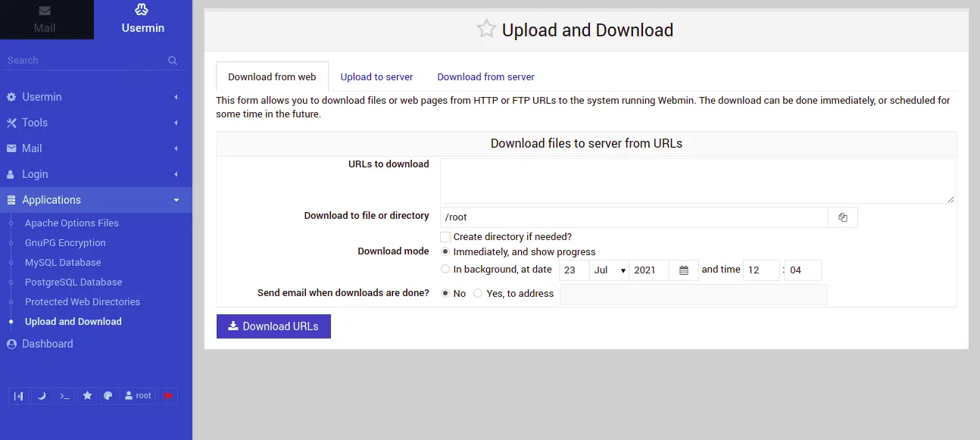Viewport: 980px width, 440px height.
Task: Expand the Usermin sidebar category
Action: coord(96,97)
